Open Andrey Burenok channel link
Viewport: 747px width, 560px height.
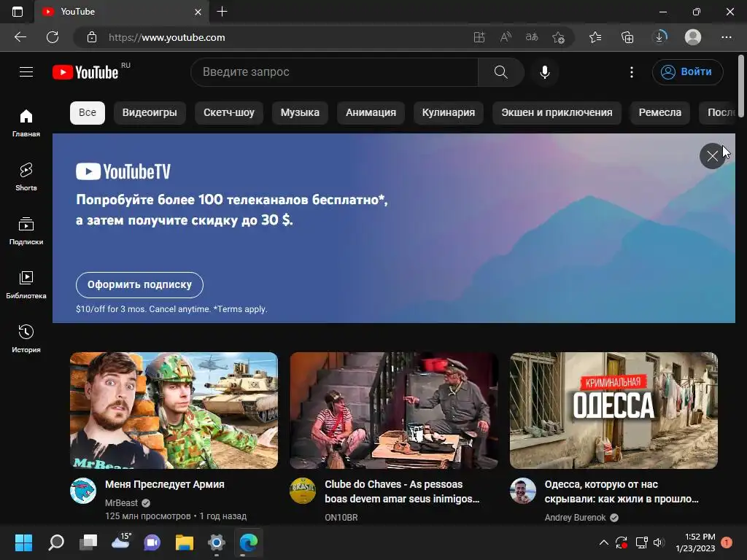[575, 517]
